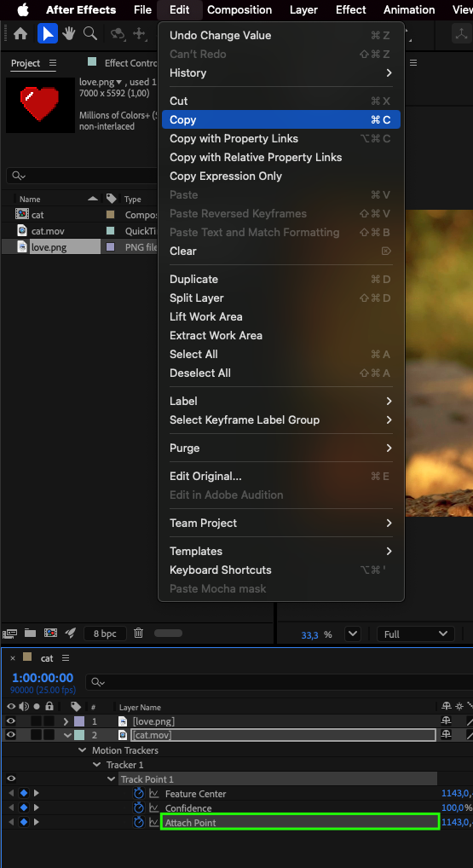Viewport: 473px width, 868px height.
Task: Toggle Confidence keyframe diamond
Action: point(23,808)
